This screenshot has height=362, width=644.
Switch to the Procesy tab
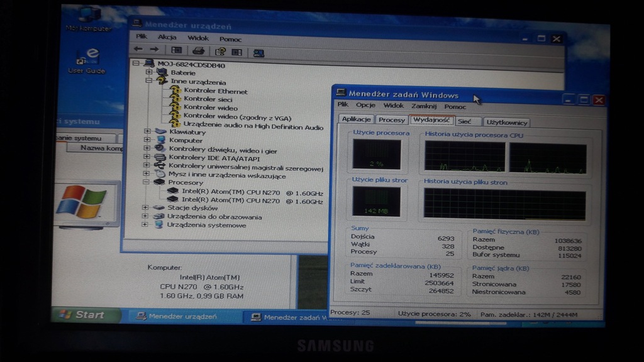coord(391,120)
